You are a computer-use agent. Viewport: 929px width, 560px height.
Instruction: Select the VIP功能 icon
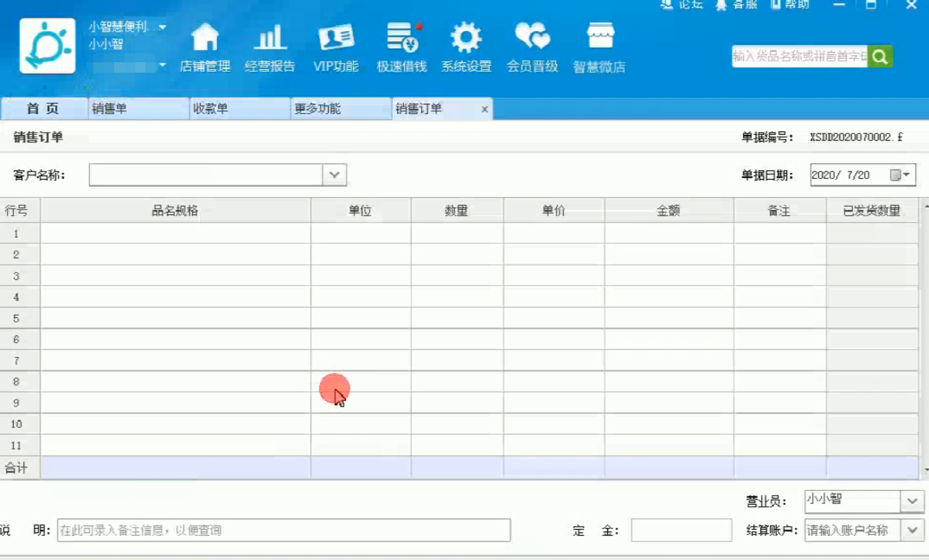coord(335,46)
